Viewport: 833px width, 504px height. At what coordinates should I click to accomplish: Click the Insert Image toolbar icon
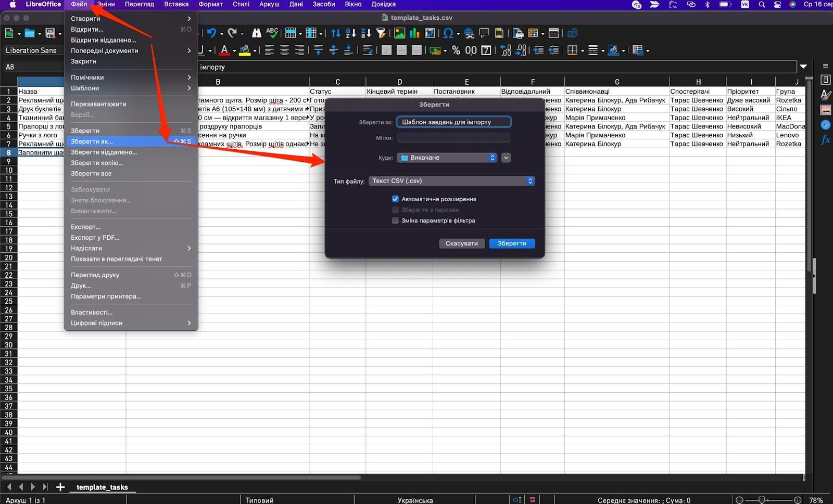[x=399, y=33]
